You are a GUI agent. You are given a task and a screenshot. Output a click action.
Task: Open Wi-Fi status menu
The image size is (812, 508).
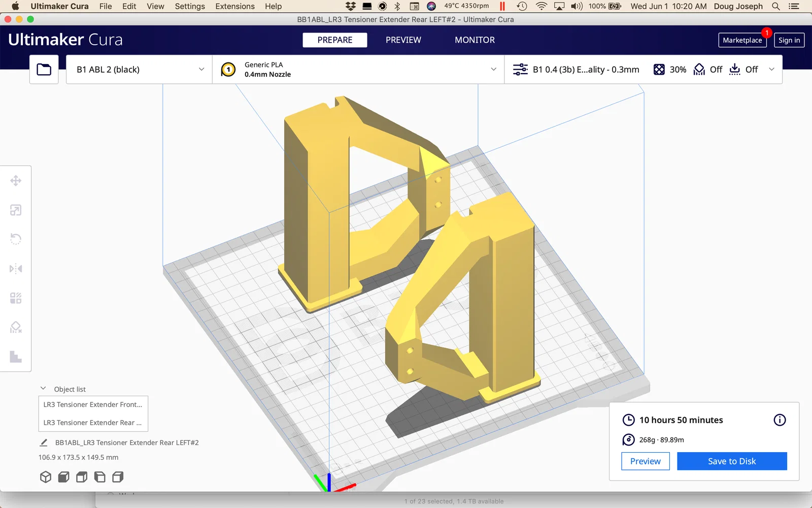[x=542, y=6]
